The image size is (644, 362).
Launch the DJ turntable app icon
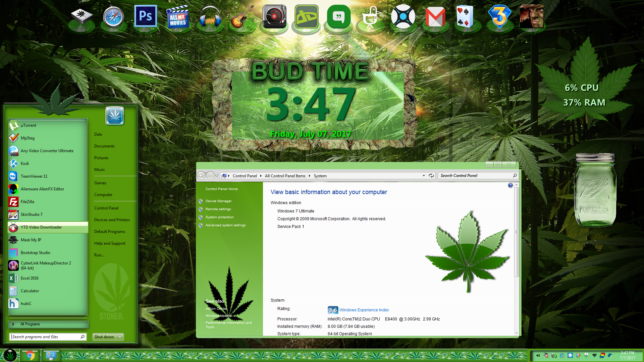pyautogui.click(x=274, y=17)
